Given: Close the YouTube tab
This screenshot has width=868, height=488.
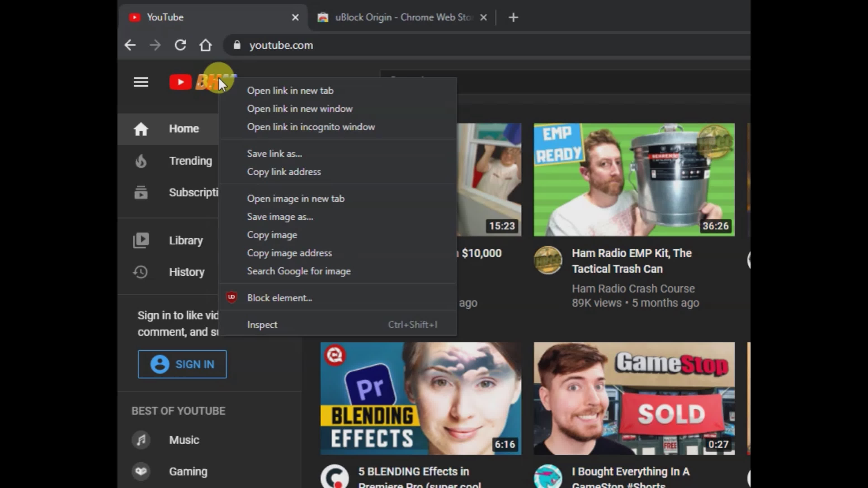Looking at the screenshot, I should tap(295, 18).
